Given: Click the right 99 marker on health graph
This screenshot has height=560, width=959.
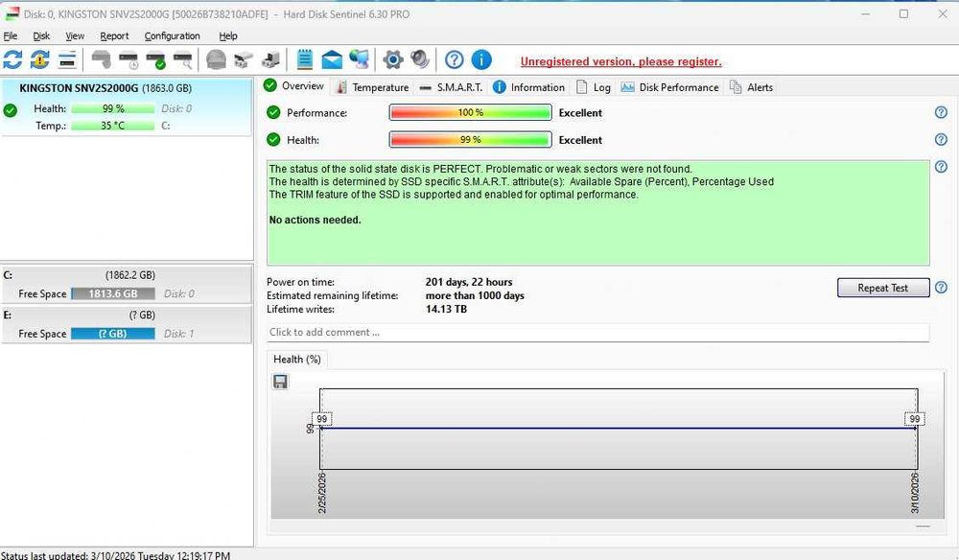Looking at the screenshot, I should click(914, 419).
